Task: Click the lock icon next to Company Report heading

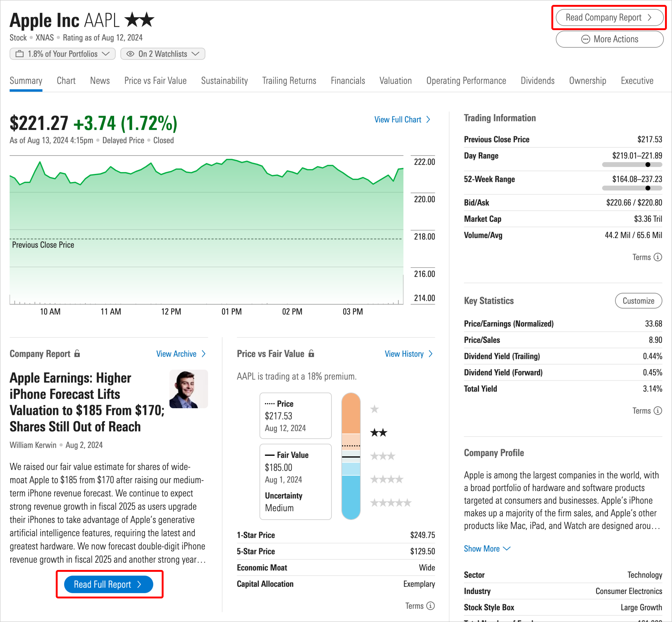Action: pos(77,353)
